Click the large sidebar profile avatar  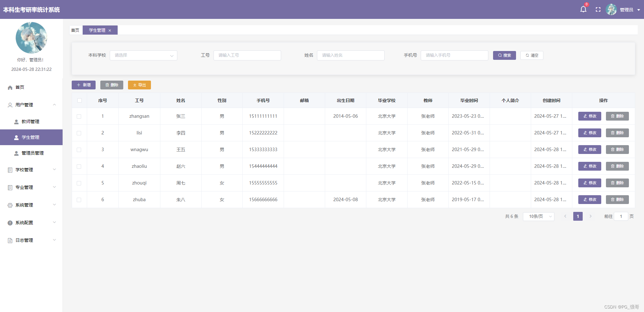tap(31, 38)
